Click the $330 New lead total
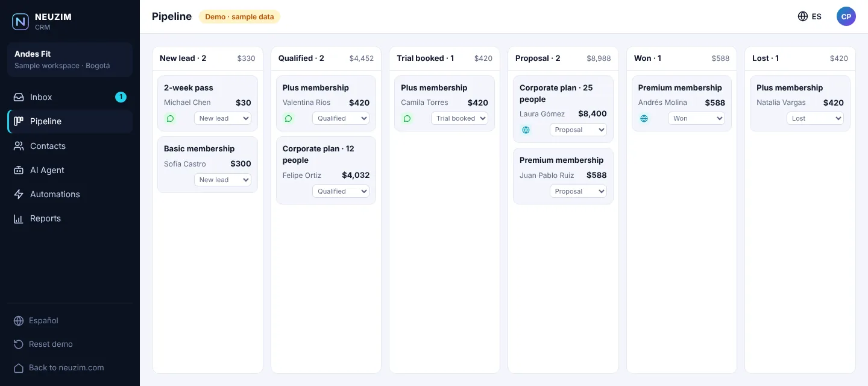Viewport: 868px width, 386px height. coord(246,59)
